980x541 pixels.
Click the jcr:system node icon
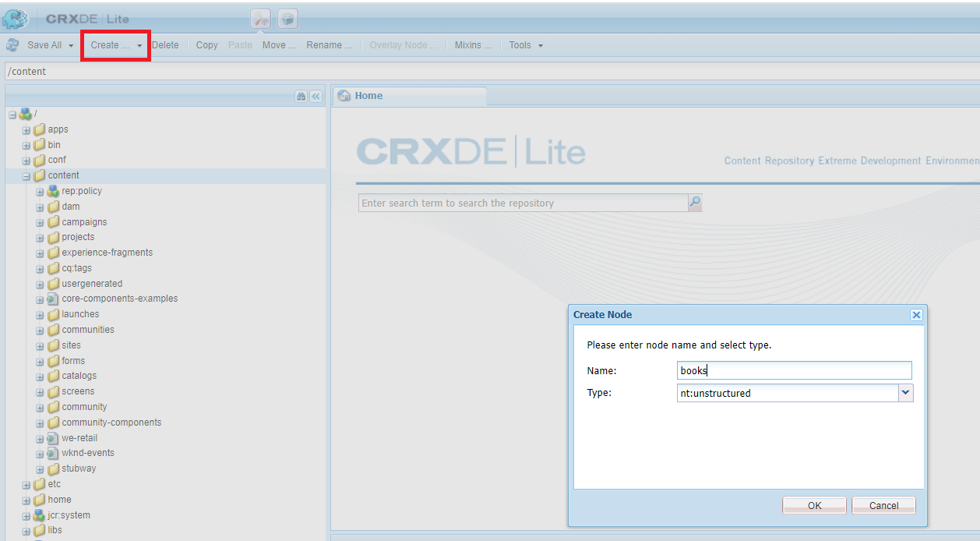(39, 515)
